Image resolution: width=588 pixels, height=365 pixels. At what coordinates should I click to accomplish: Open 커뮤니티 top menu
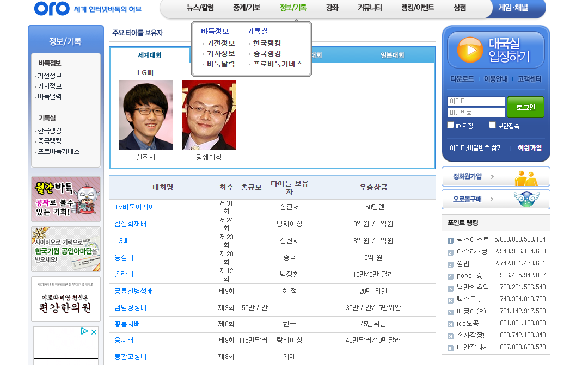tap(370, 8)
